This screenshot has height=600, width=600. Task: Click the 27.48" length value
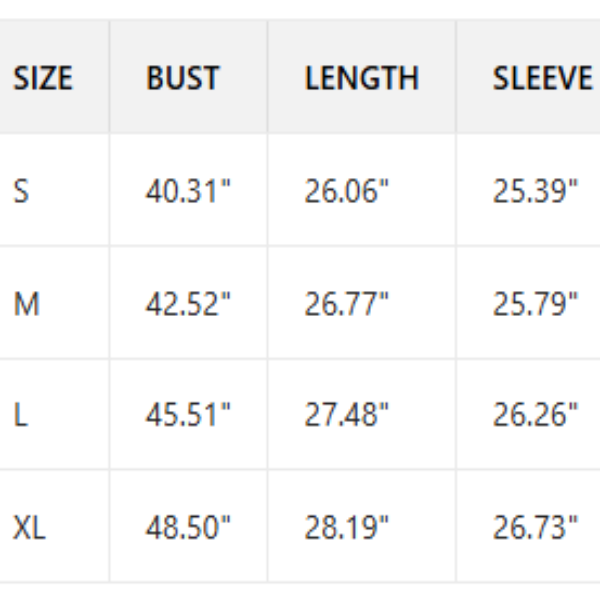347,415
